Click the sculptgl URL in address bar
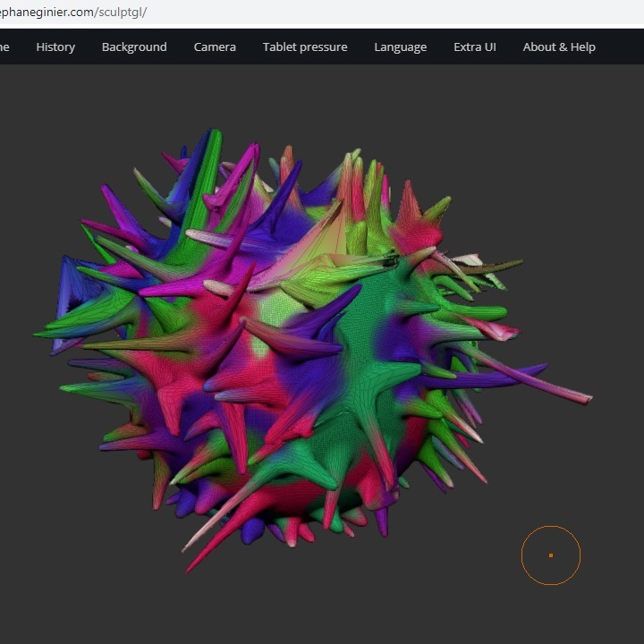The image size is (644, 644). [x=73, y=13]
